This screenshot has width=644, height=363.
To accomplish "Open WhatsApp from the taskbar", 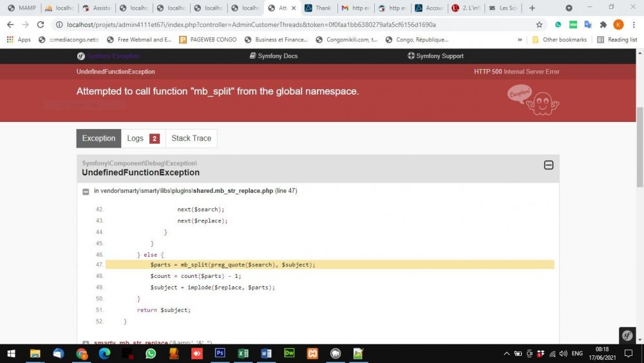I will (151, 353).
